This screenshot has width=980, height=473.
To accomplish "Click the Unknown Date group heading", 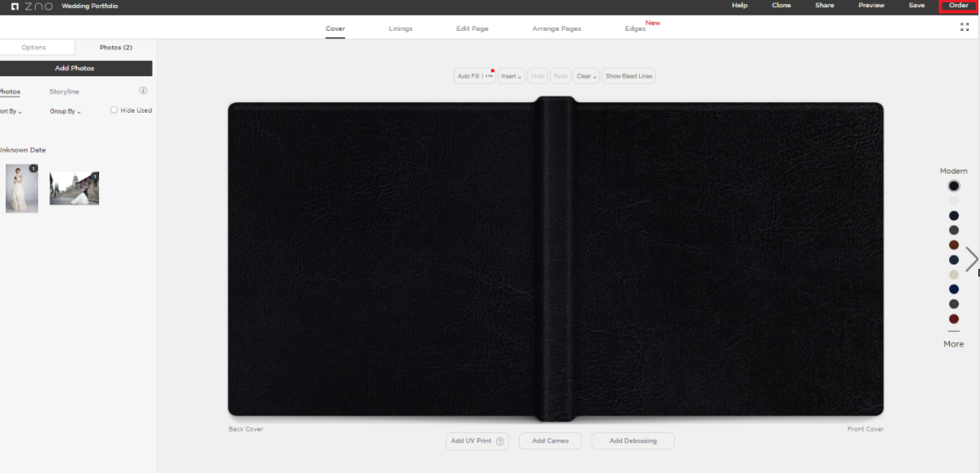I will coord(22,150).
